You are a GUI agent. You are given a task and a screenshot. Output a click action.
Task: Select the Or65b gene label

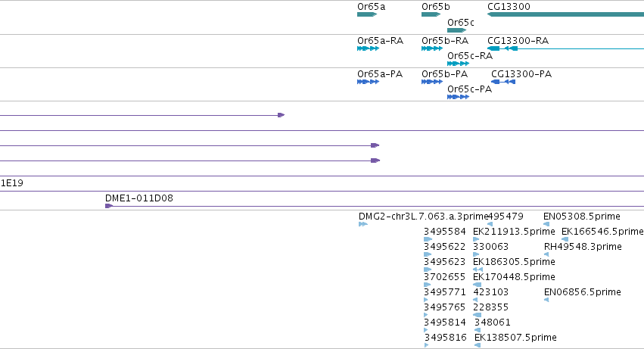click(436, 7)
